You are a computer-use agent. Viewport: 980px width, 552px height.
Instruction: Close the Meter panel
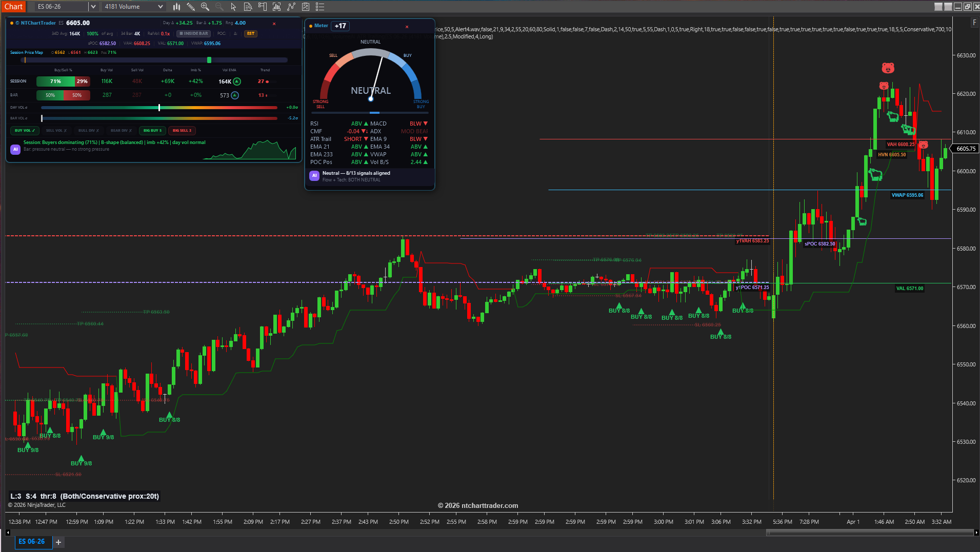coord(407,27)
